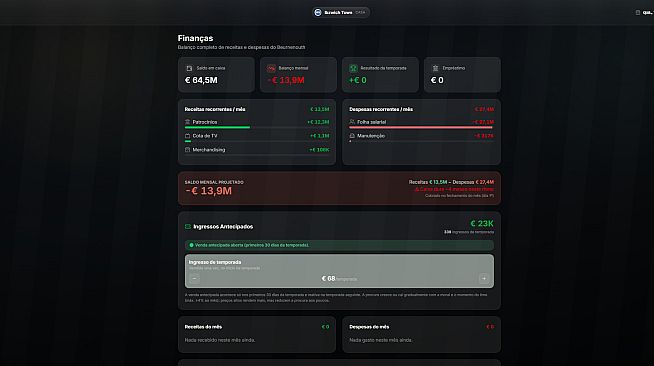Click the Merchandising icon
Viewport: 654px width, 366px height.
187,150
